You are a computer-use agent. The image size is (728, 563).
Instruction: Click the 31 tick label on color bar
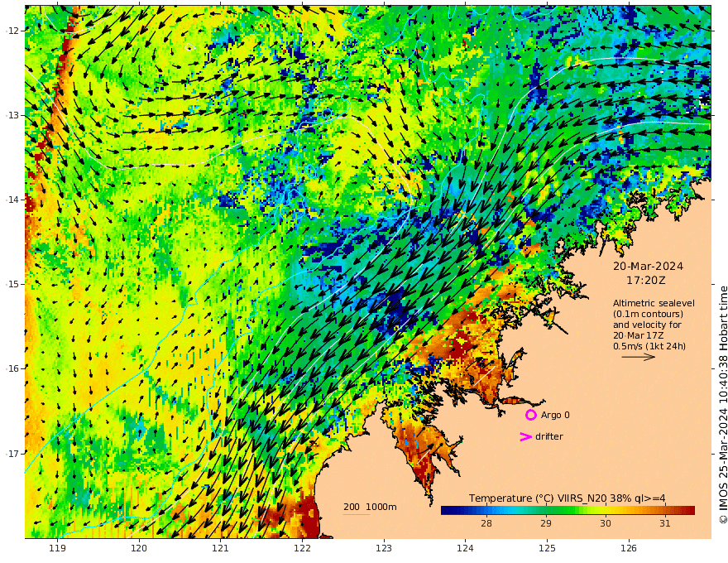664,523
